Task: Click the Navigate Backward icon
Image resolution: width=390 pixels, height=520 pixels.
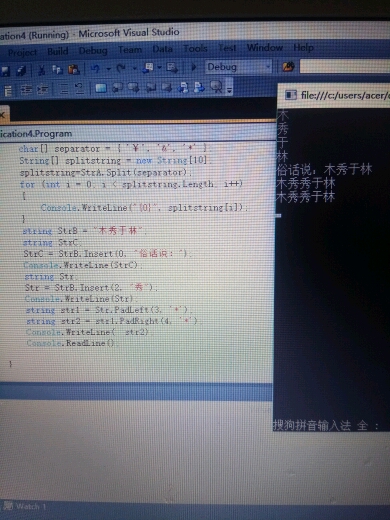Action: [147, 68]
